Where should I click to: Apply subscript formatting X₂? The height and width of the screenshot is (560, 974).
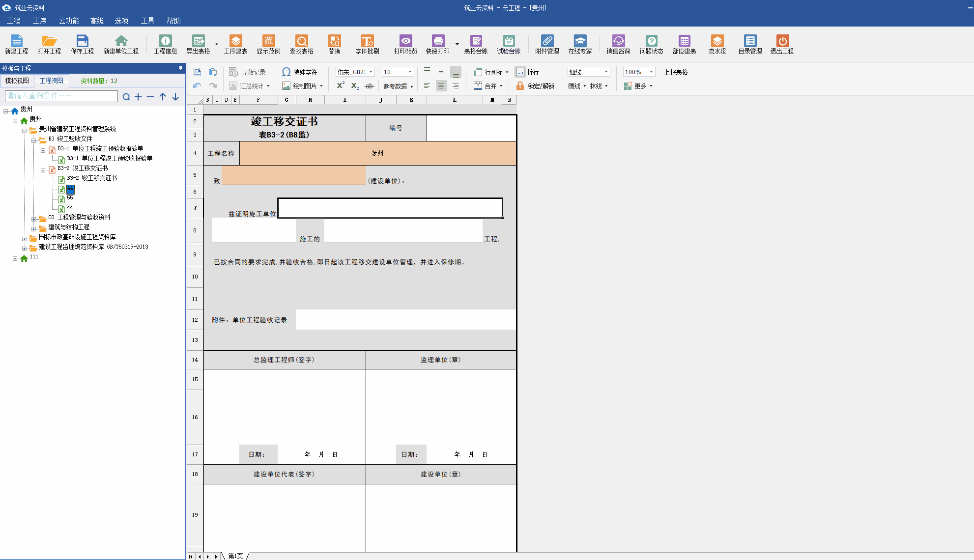(355, 86)
